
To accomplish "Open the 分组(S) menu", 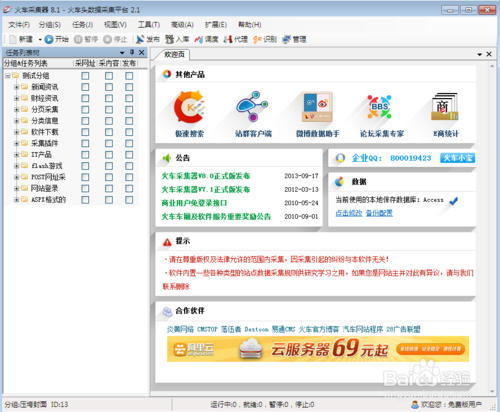I will click(x=50, y=25).
